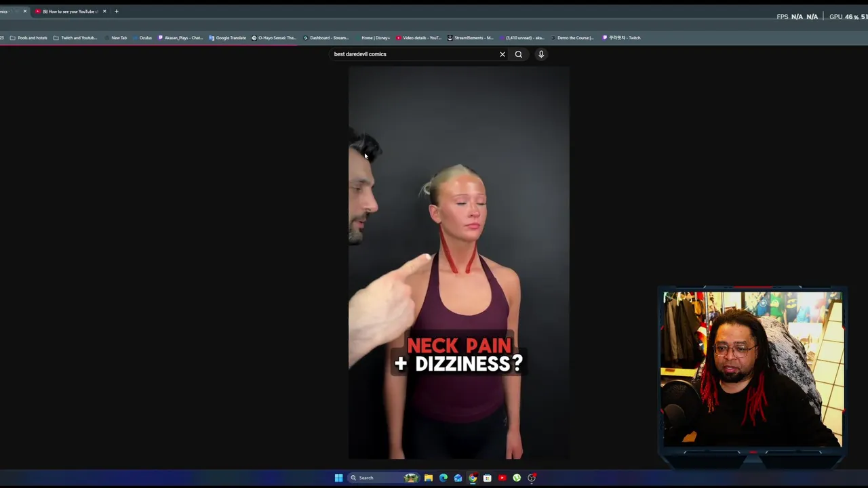Open the 'Akasan_Plays - Chat' bookmark
The image size is (868, 488).
click(x=180, y=38)
